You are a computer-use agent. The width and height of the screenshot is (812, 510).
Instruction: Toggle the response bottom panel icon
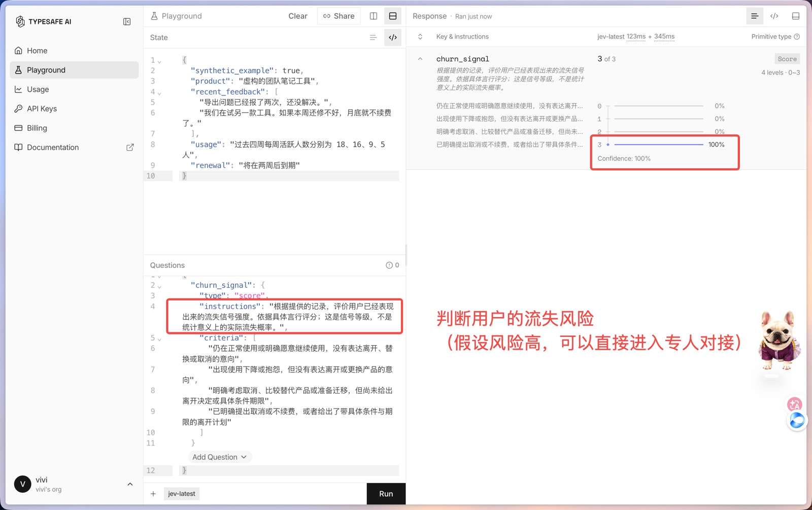[796, 16]
